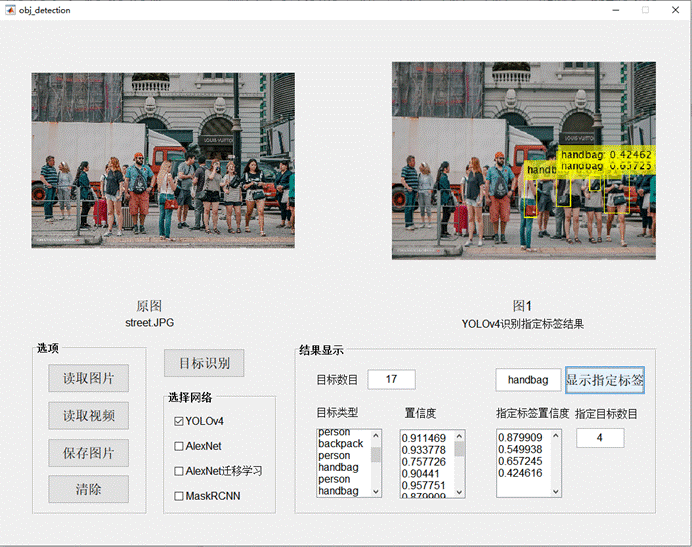Click the detection result image with yellow boxes

(x=524, y=160)
